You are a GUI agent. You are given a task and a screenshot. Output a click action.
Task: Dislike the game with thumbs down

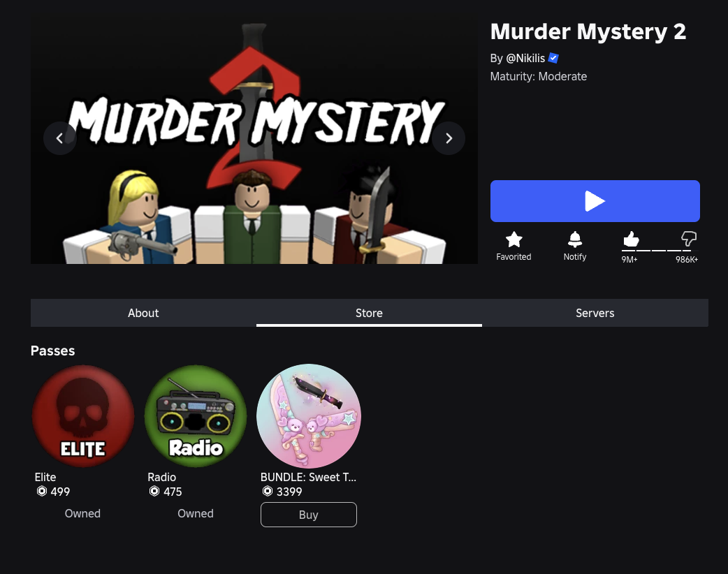click(x=689, y=239)
